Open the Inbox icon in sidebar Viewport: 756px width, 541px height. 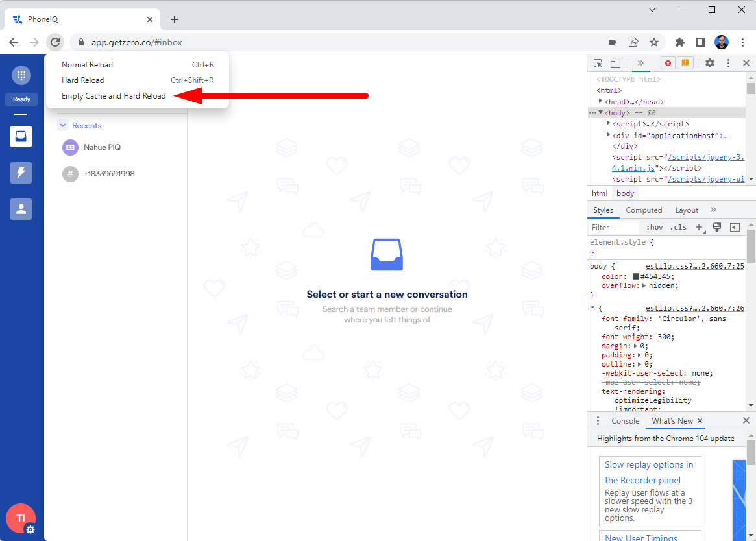pyautogui.click(x=21, y=136)
